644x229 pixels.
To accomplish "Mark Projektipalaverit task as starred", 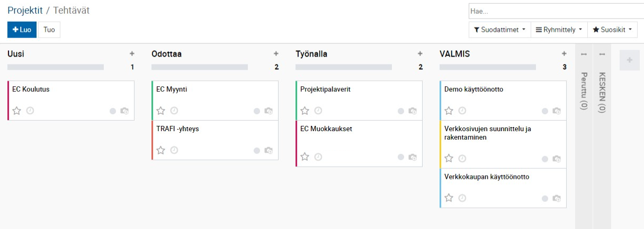I will pos(305,111).
